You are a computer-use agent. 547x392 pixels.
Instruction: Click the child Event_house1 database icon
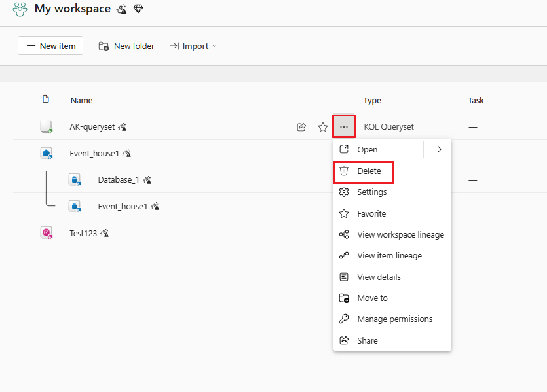point(75,206)
